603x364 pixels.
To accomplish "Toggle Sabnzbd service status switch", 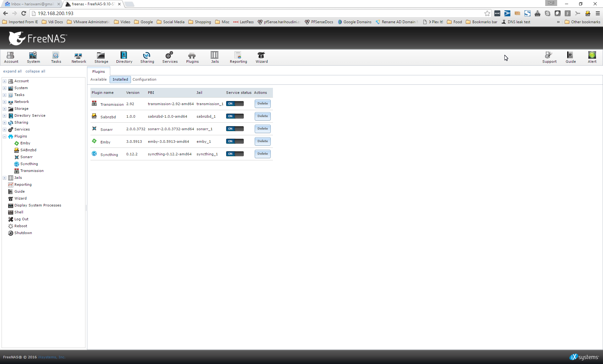I will click(x=235, y=116).
